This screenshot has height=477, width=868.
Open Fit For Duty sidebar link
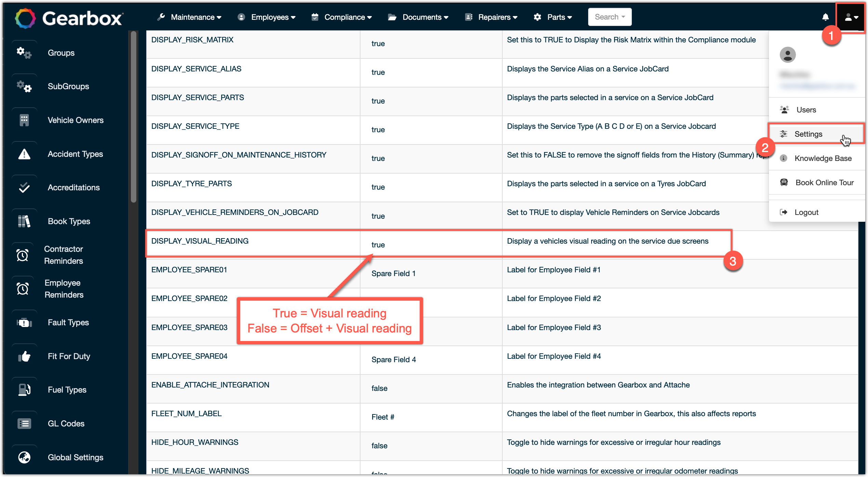(x=69, y=356)
